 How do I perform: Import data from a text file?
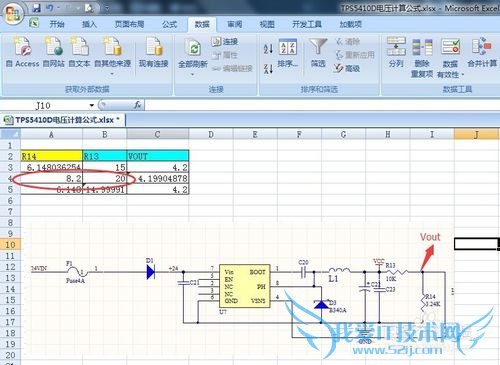(x=79, y=52)
